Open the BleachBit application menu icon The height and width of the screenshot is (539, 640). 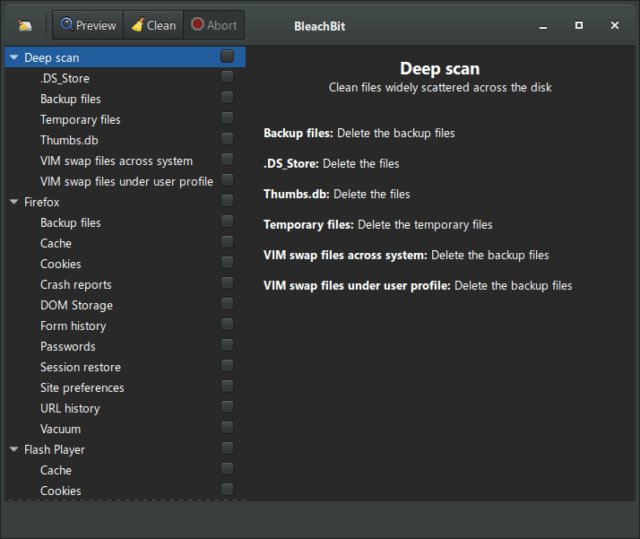[x=25, y=25]
